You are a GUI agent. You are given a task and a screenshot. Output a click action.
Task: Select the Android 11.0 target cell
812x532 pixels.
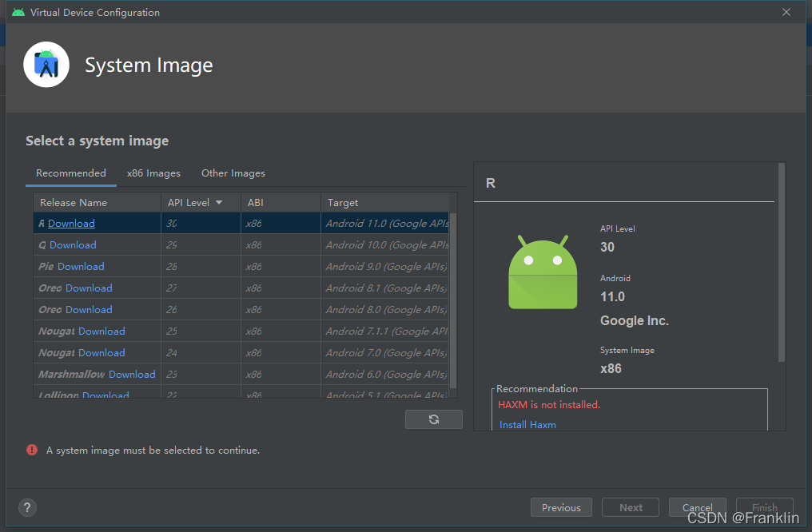[x=384, y=224]
